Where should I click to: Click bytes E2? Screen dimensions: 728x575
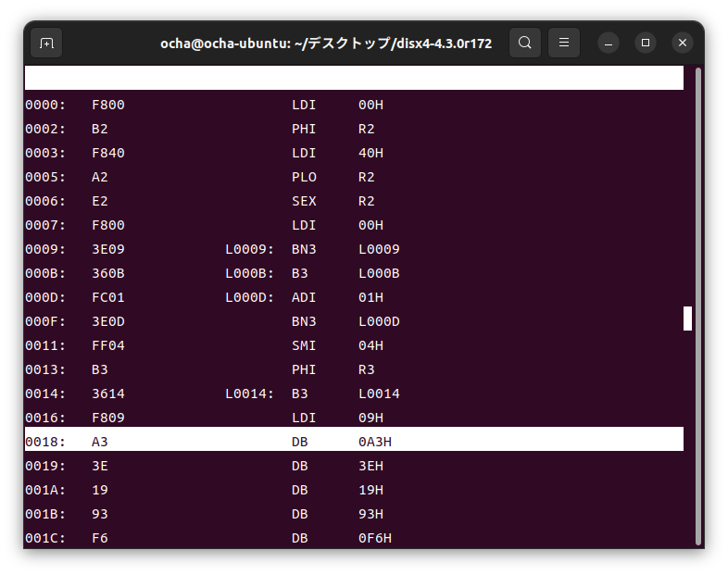[x=100, y=202]
